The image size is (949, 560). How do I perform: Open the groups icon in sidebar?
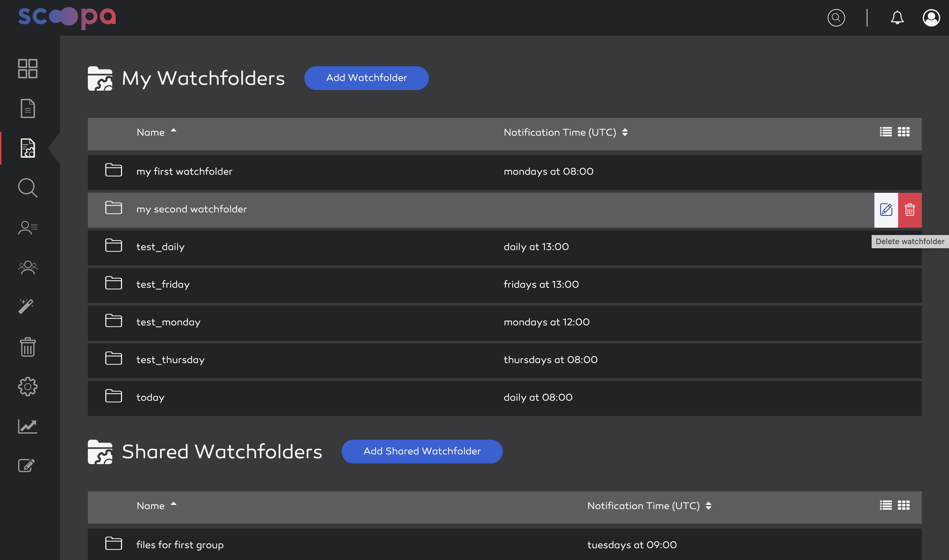coord(28,267)
